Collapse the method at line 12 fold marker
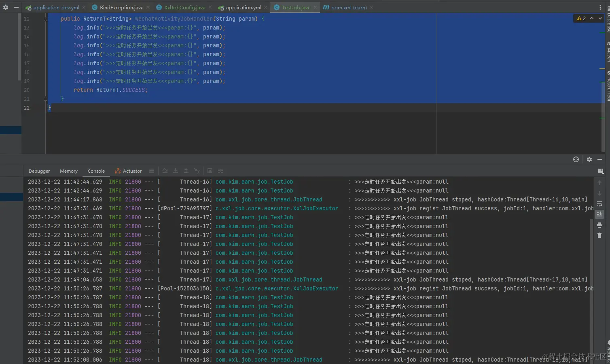This screenshot has height=364, width=610. click(45, 19)
